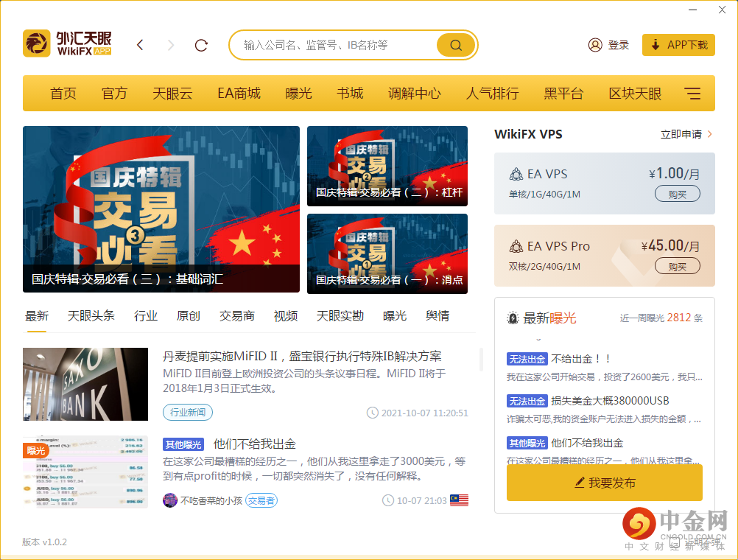
Task: Click the page refresh icon
Action: (200, 45)
